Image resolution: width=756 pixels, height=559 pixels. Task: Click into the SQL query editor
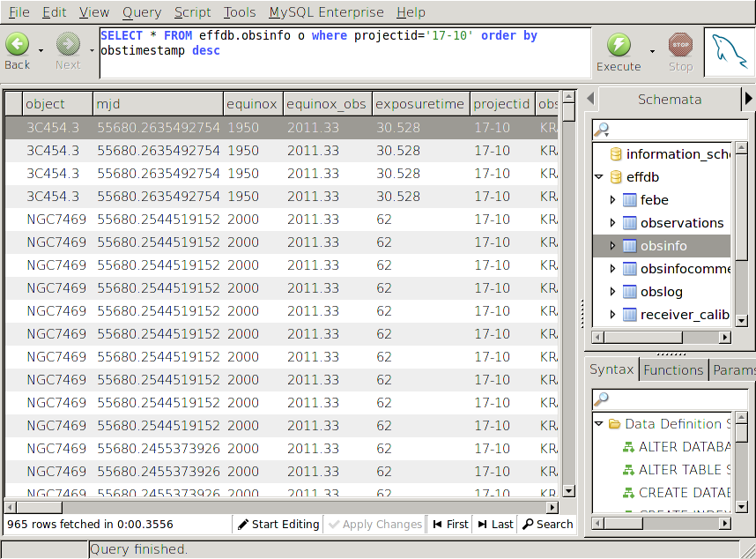click(345, 53)
